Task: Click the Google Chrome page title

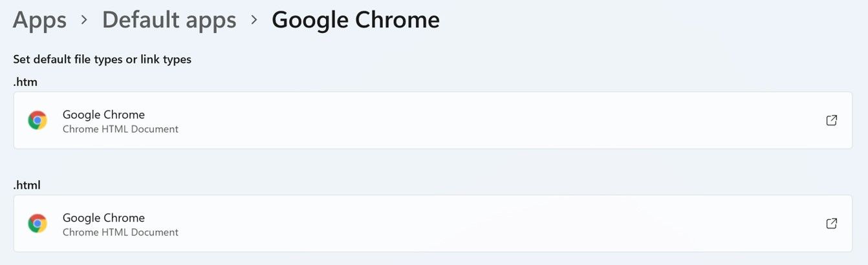Action: [355, 20]
